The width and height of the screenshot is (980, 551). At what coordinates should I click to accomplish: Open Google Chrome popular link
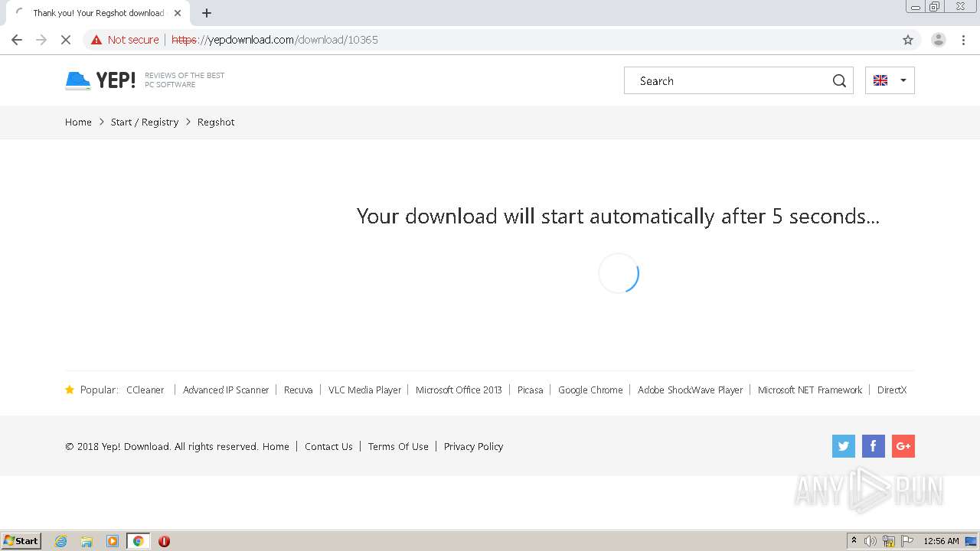(x=590, y=390)
